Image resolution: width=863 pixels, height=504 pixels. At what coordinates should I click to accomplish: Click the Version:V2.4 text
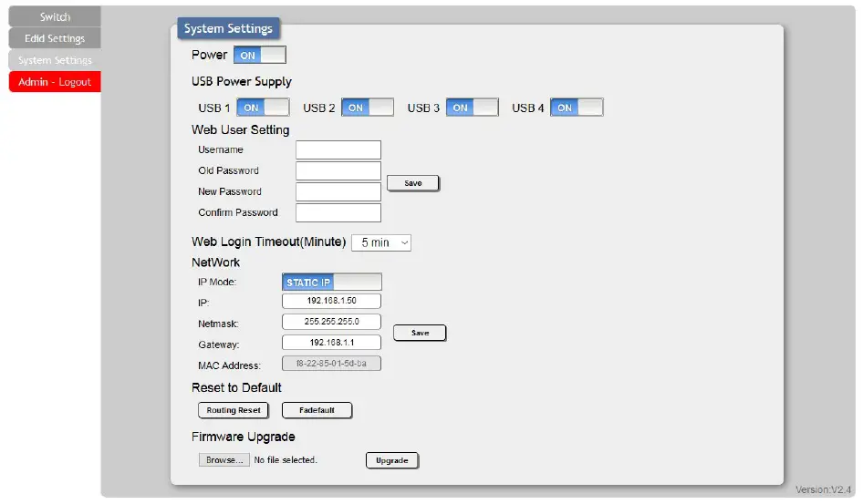click(824, 489)
